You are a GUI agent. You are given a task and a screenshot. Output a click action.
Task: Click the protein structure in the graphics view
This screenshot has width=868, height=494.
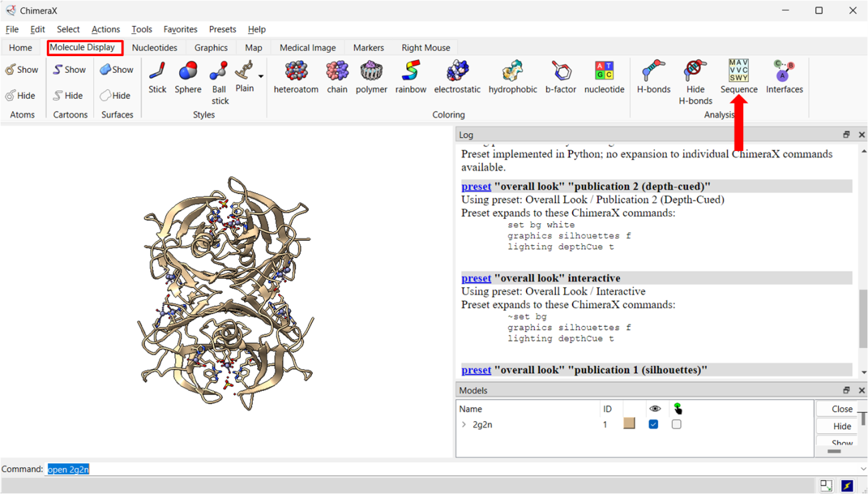tap(226, 293)
